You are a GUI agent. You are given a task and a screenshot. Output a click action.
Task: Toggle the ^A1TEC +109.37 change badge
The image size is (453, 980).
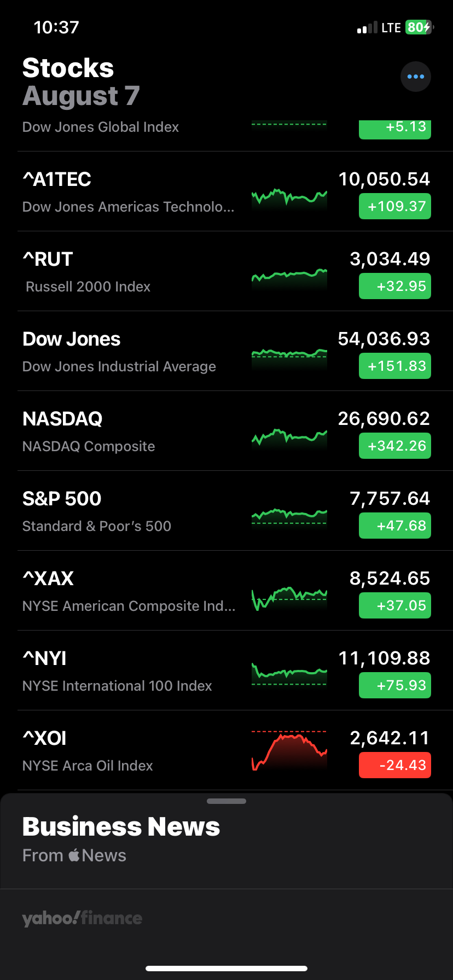coord(395,206)
